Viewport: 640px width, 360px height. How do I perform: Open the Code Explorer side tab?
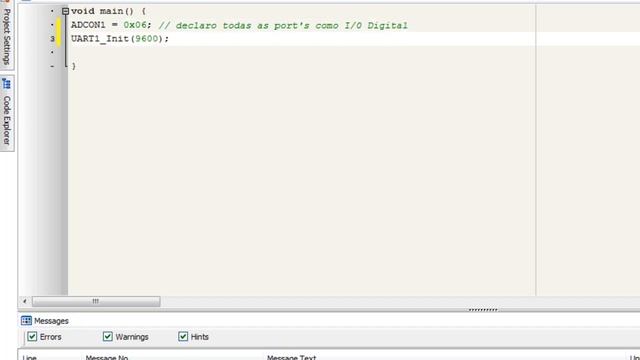click(7, 113)
